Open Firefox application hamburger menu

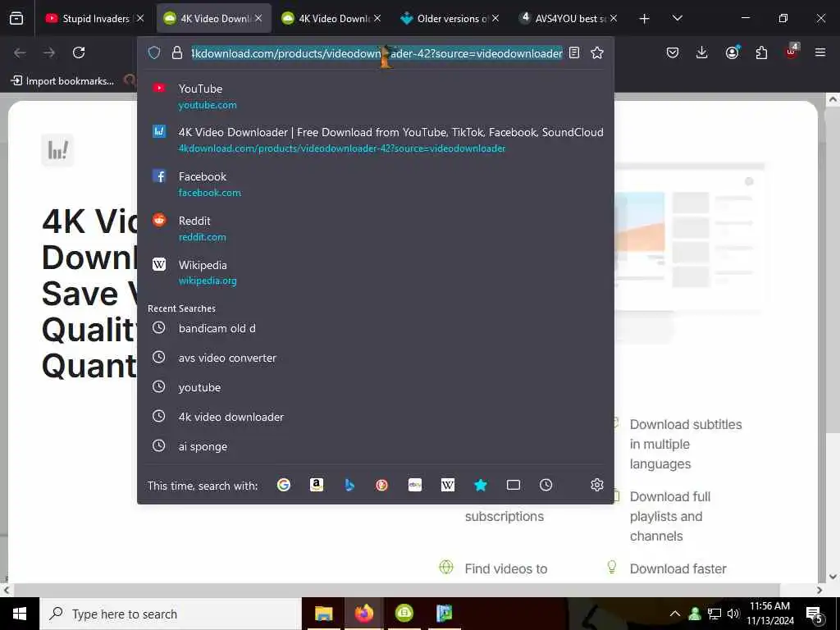(x=820, y=52)
